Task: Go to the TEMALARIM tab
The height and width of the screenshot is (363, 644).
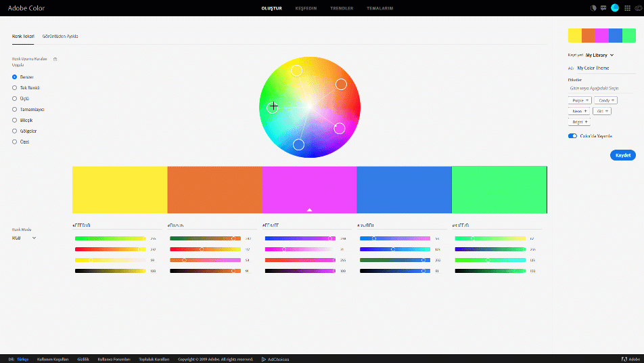Action: coord(380,8)
